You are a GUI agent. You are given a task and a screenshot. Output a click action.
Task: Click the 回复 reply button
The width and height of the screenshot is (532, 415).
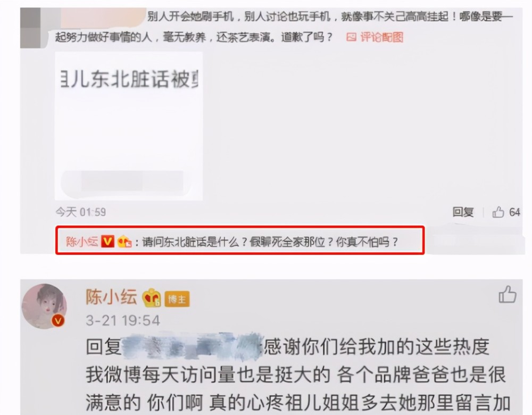point(463,212)
